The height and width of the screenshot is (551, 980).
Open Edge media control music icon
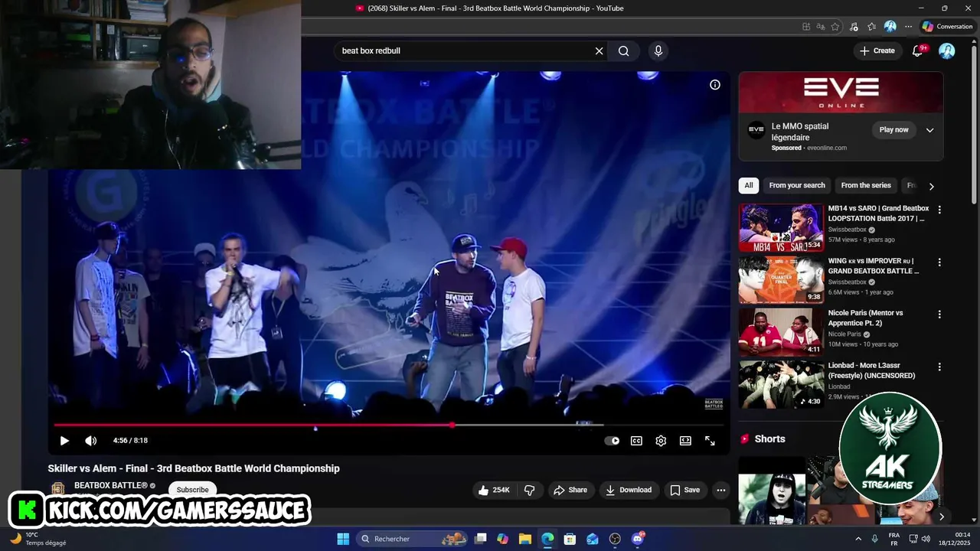(854, 26)
